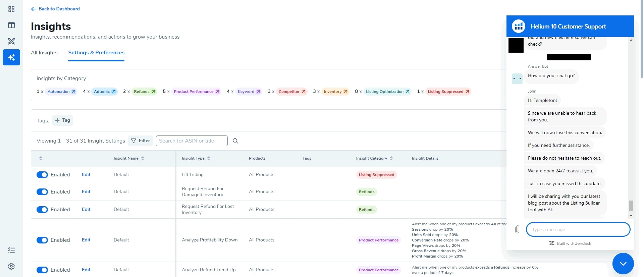Focus the Search for ASIN or title field
The image size is (644, 277).
[192, 141]
